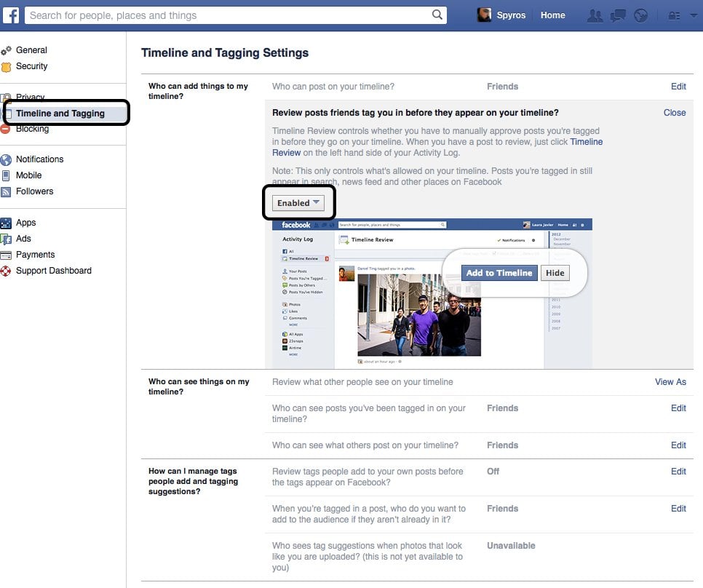703x588 pixels.
Task: Open the Enabled dropdown for Timeline Review
Action: [x=298, y=203]
